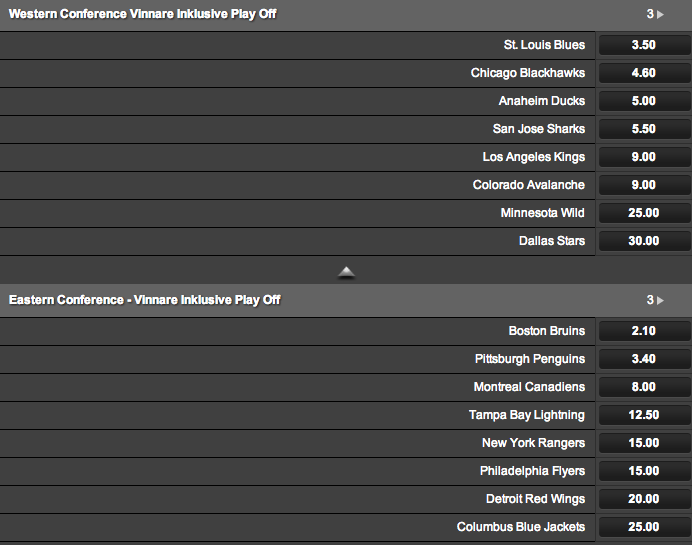Image resolution: width=692 pixels, height=545 pixels.
Task: Choose San Jose Sharks odds 5.50
Action: 644,129
